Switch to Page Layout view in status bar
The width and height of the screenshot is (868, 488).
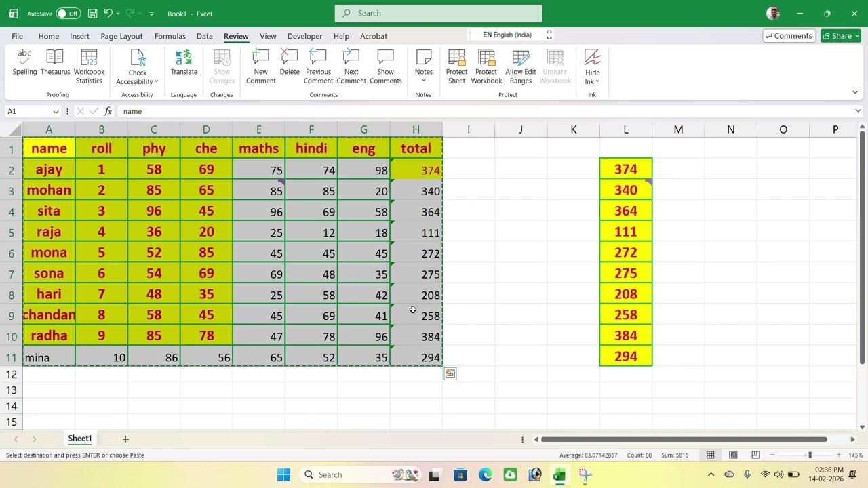[733, 455]
